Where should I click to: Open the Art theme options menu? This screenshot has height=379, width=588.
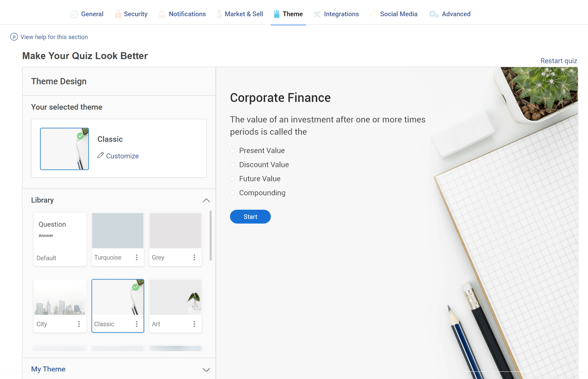tap(194, 324)
